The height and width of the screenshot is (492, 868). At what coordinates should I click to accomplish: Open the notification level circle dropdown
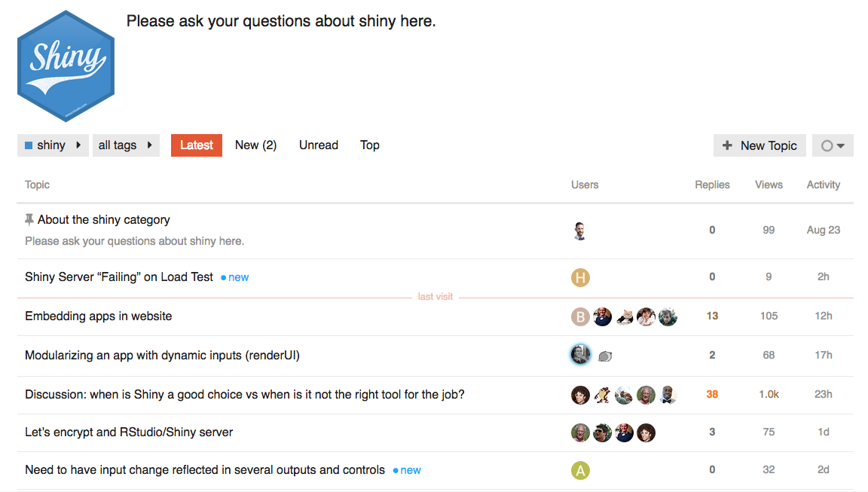[833, 145]
